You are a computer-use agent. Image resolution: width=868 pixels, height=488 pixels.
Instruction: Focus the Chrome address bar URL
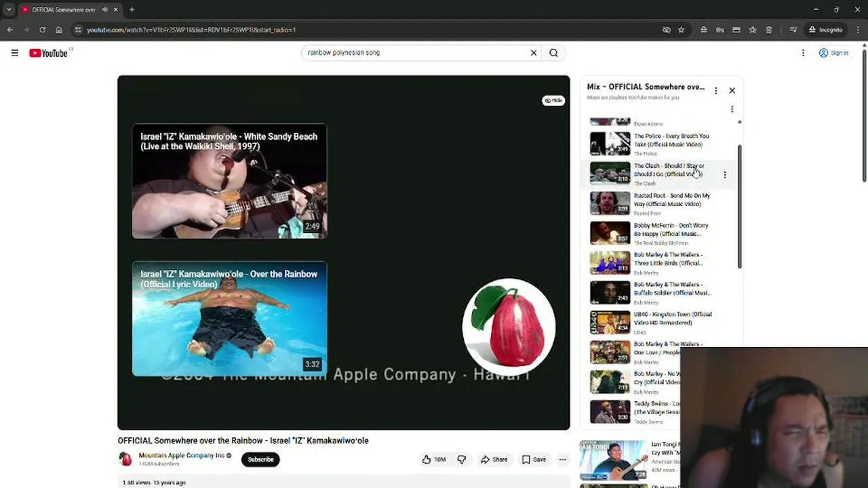click(x=191, y=30)
